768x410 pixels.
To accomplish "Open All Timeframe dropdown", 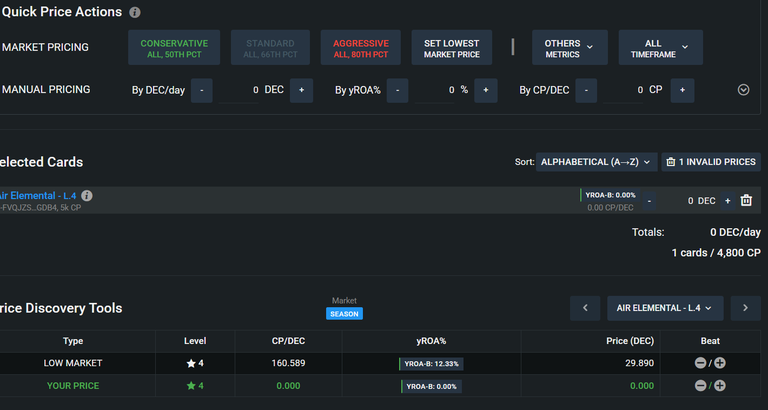I will pyautogui.click(x=660, y=48).
